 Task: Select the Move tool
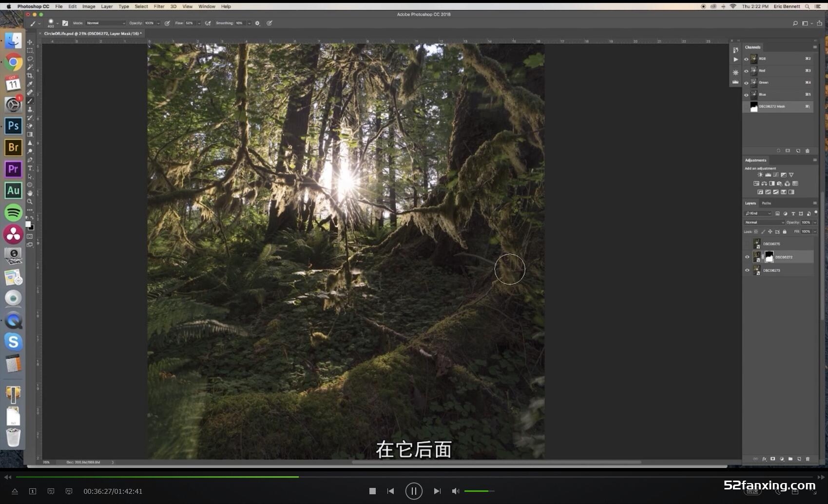coord(30,42)
